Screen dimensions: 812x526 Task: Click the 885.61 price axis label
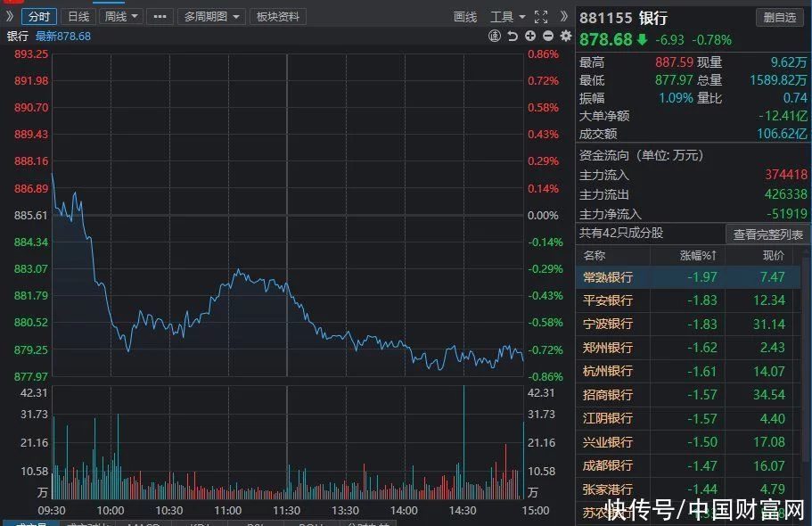click(x=31, y=216)
